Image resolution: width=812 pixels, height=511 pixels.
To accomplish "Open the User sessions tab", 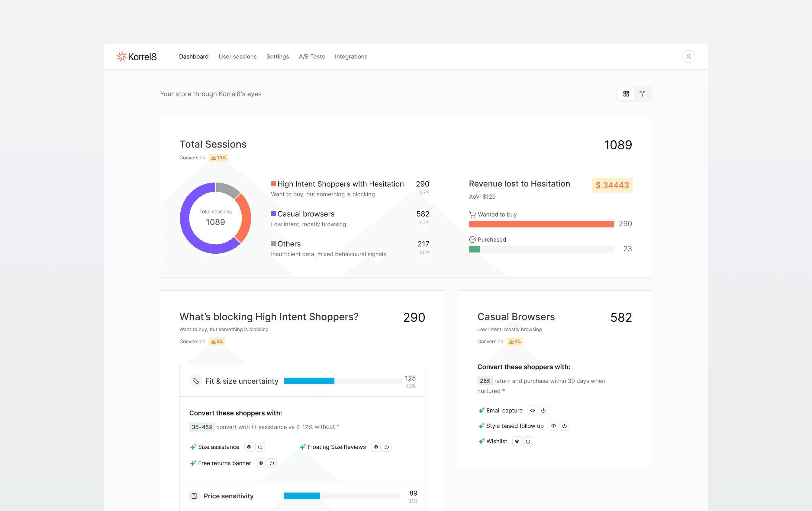I will (237, 57).
